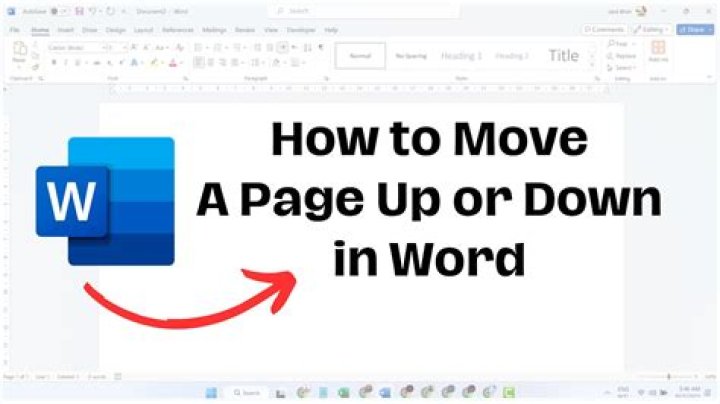Apply the No Spacing style
720x404 pixels.
[x=411, y=56]
